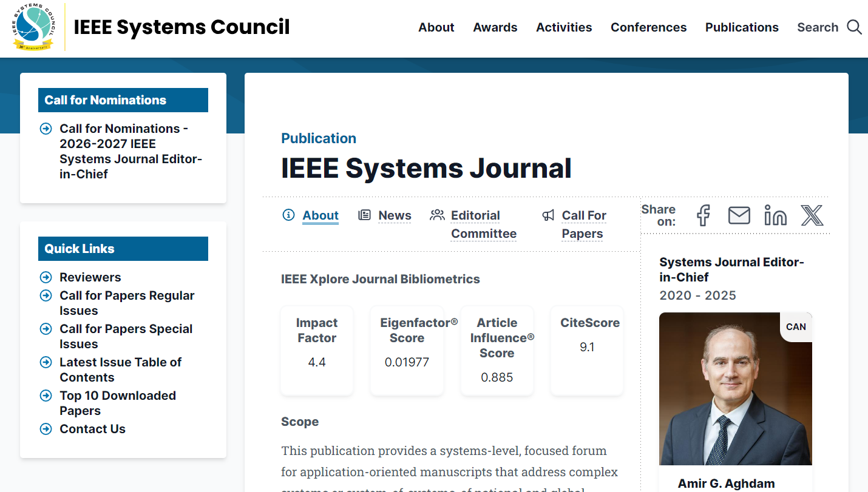Expand the Publications navigation menu
This screenshot has height=492, width=868.
pos(742,27)
